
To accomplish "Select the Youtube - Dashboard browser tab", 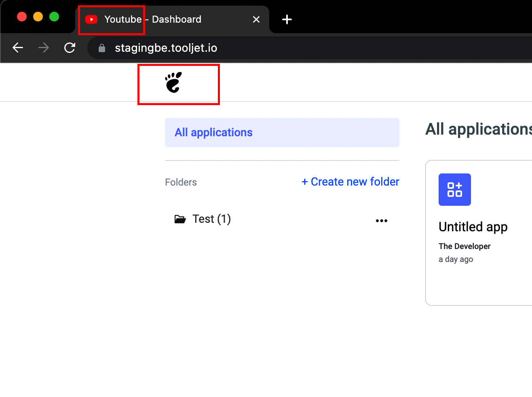I will coord(172,19).
